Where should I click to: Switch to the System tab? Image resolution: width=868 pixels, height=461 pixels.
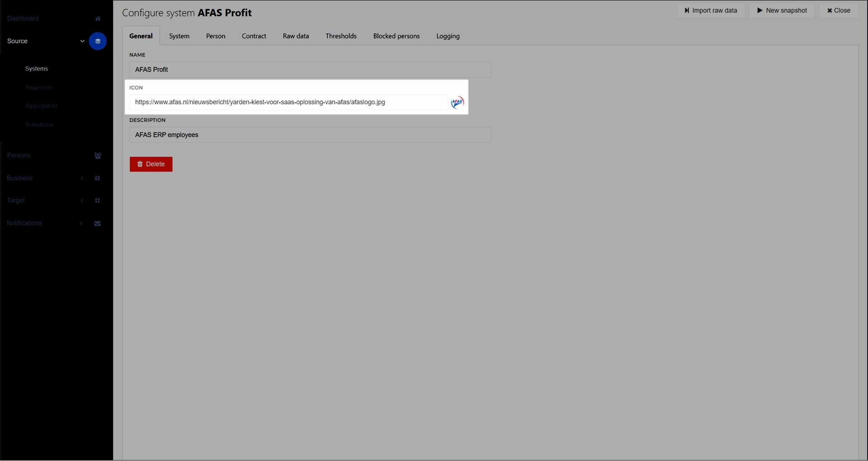(179, 36)
